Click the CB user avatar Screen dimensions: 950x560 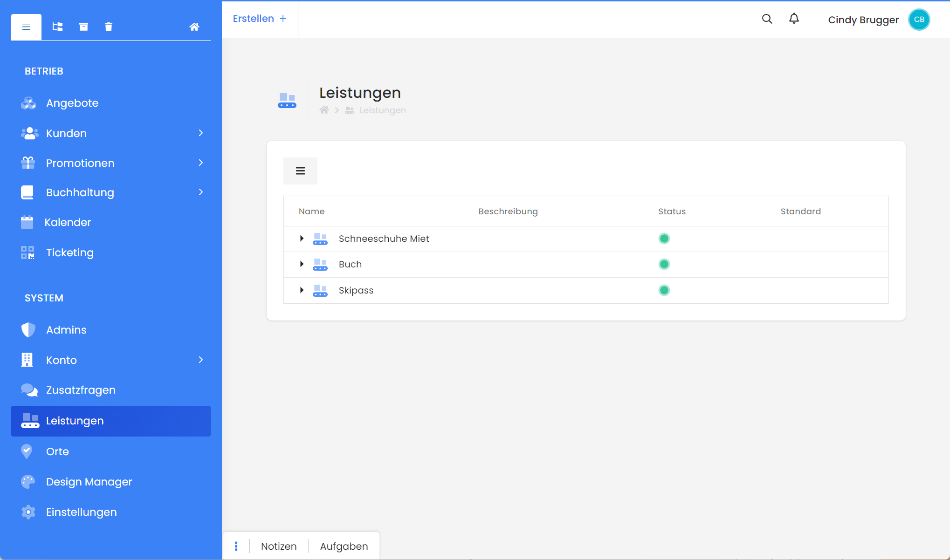coord(919,20)
